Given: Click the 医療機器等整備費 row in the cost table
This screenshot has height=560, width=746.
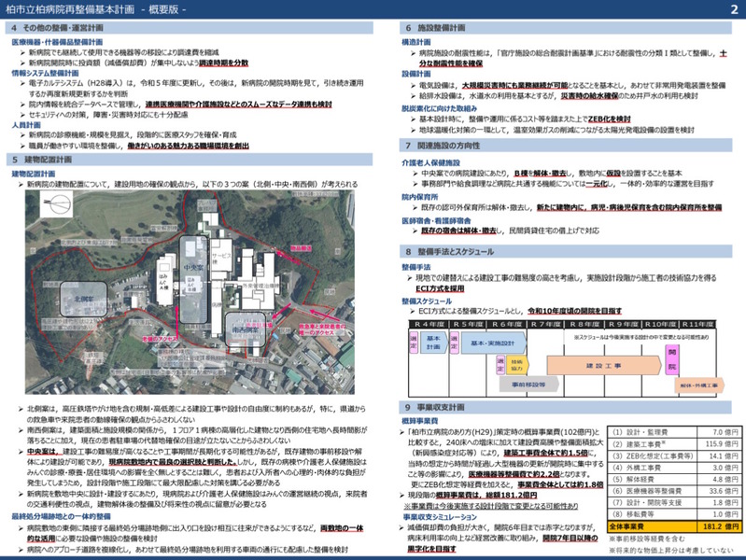Looking at the screenshot, I should (x=674, y=491).
